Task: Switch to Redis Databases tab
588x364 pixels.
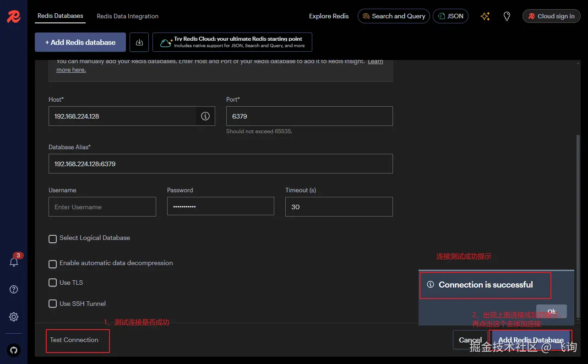Action: [60, 16]
